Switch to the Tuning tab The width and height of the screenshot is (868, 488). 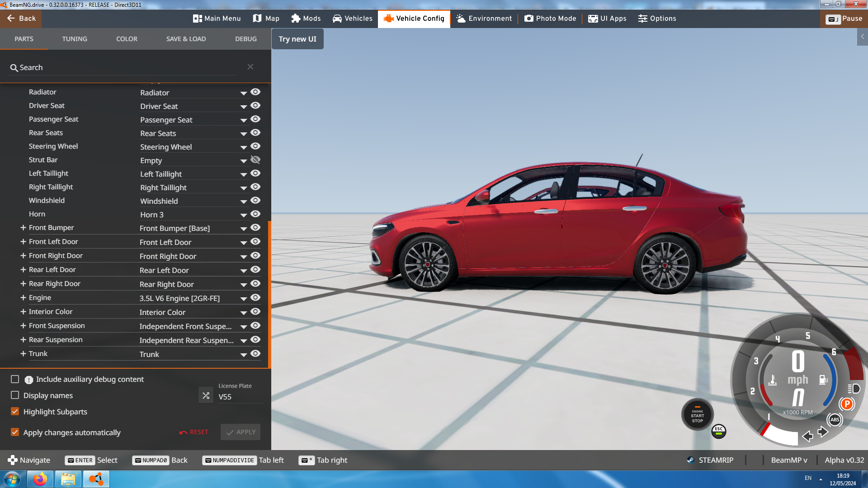click(x=75, y=39)
